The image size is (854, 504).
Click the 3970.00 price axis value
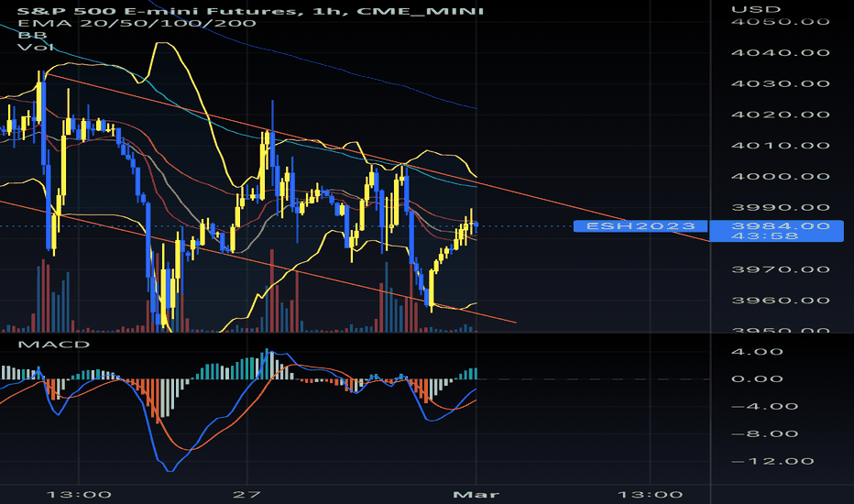pyautogui.click(x=781, y=269)
